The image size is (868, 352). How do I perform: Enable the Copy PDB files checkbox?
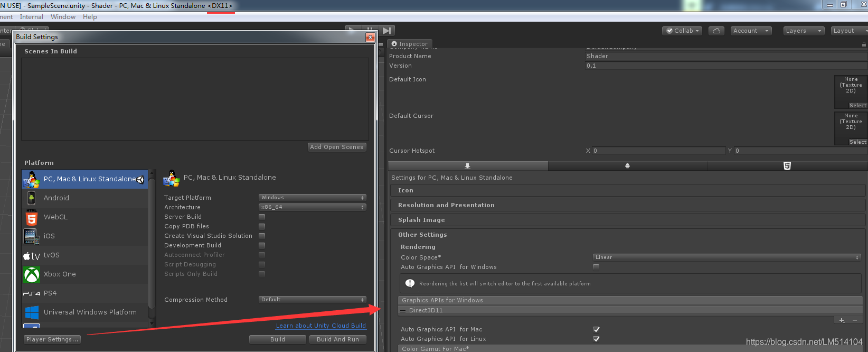(x=262, y=226)
